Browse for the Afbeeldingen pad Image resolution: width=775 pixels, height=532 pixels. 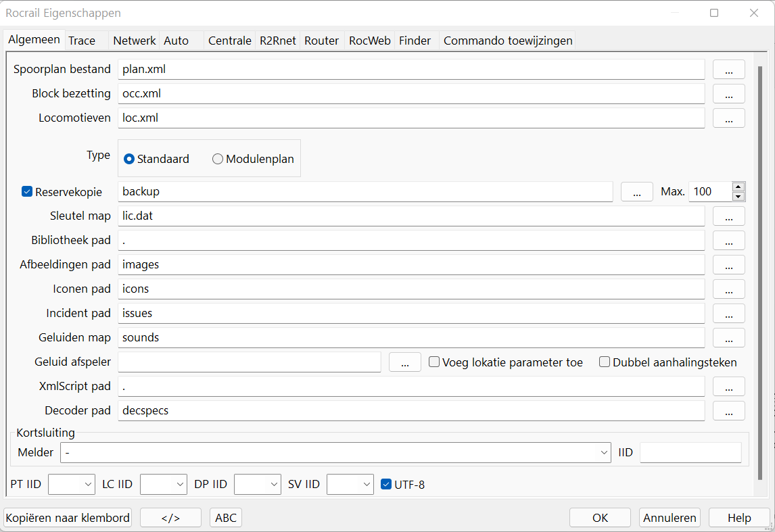728,265
